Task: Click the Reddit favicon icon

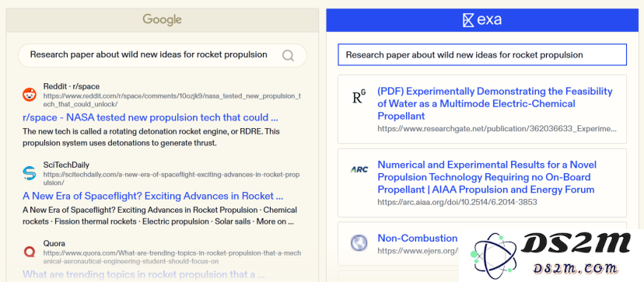Action: pos(29,95)
